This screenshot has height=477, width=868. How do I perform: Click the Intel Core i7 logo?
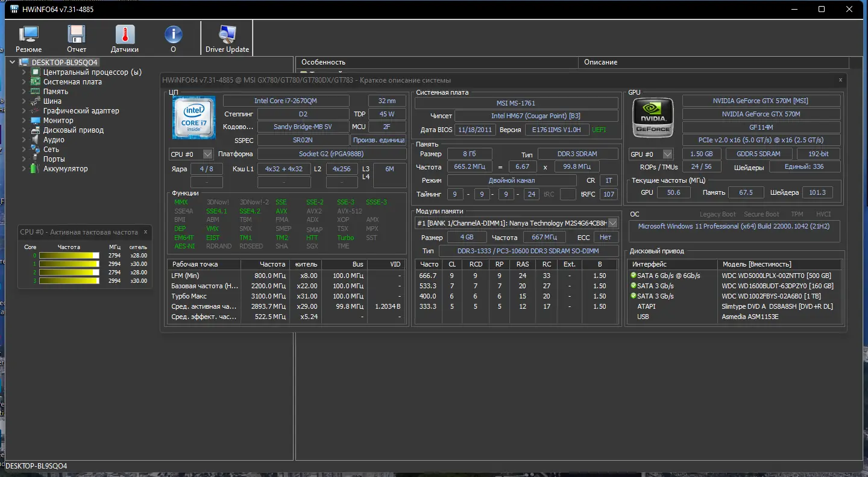point(193,118)
